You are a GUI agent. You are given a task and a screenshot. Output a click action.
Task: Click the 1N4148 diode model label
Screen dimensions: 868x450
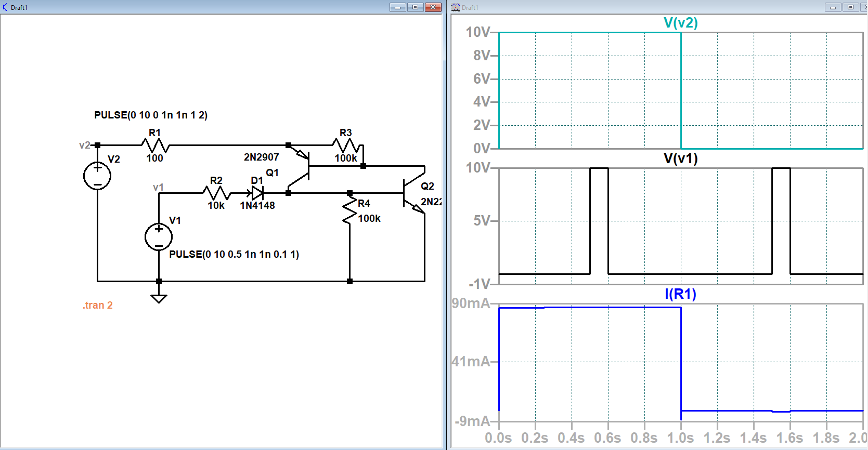pos(257,205)
